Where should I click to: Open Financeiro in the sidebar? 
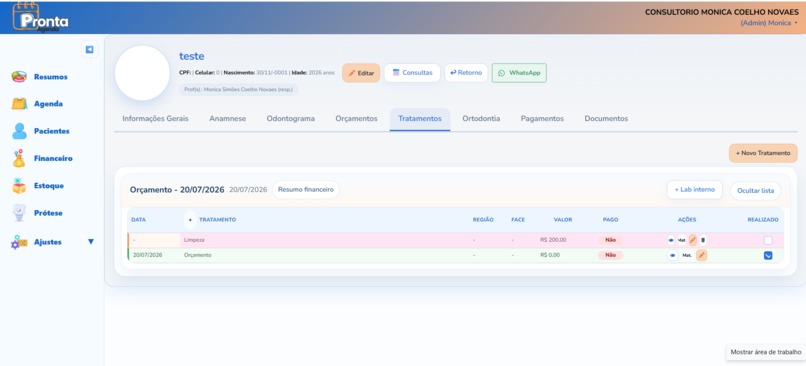coord(53,158)
